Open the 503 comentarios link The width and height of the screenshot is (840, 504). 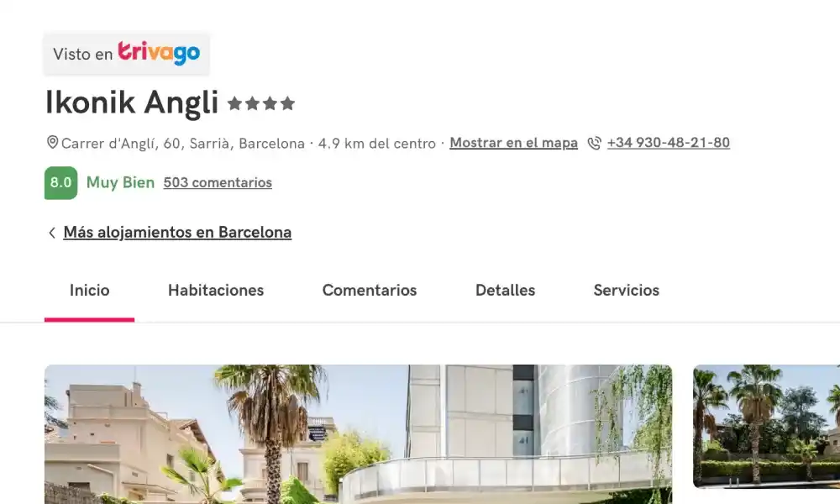(x=218, y=182)
